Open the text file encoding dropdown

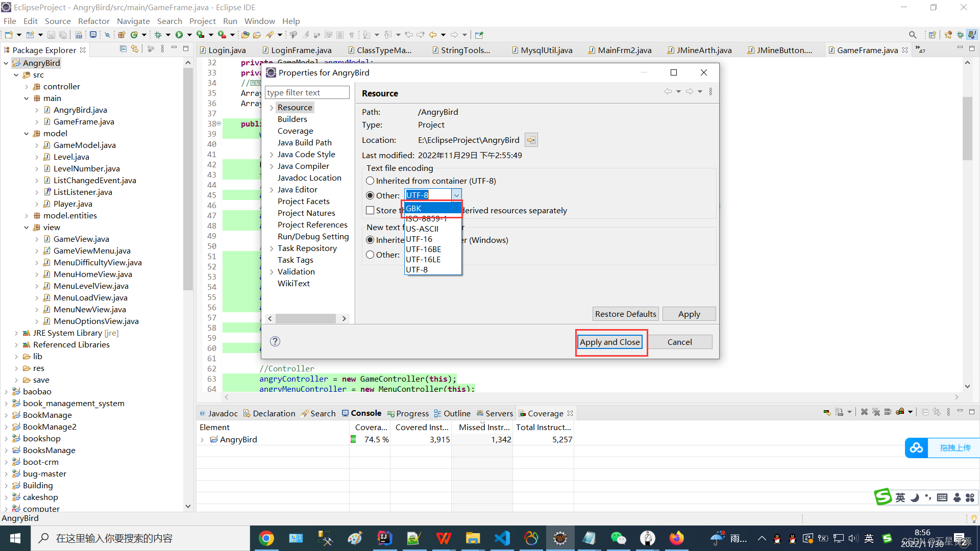pos(456,195)
